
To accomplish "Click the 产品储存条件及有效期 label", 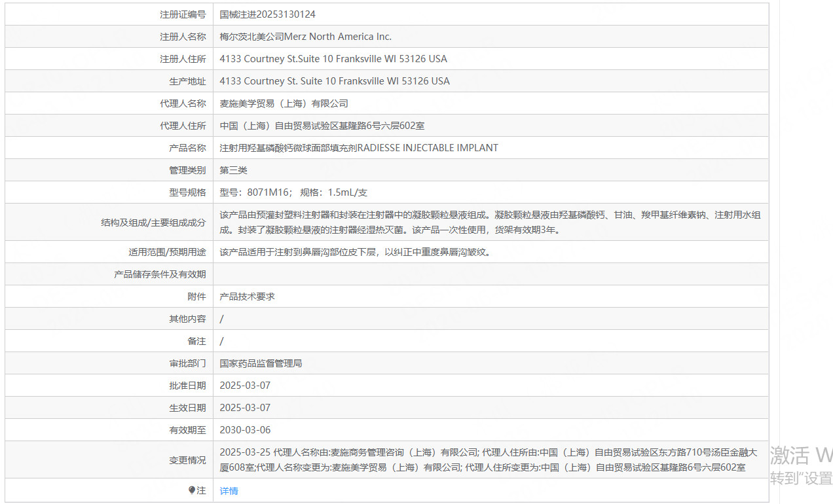I will (160, 274).
